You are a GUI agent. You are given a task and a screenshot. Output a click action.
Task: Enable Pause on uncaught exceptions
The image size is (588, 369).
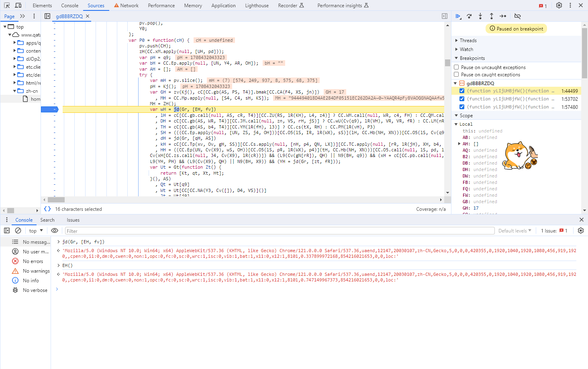click(456, 67)
